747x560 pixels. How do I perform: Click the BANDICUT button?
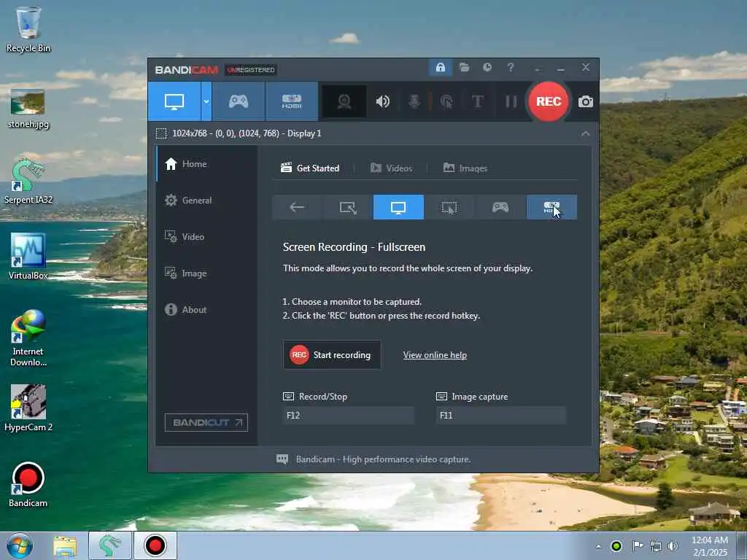tap(206, 422)
